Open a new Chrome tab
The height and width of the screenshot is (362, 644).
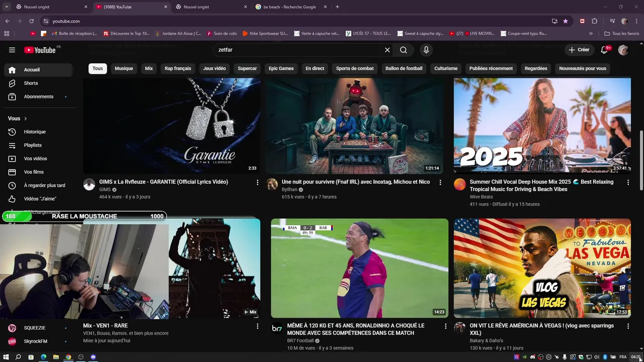[337, 7]
